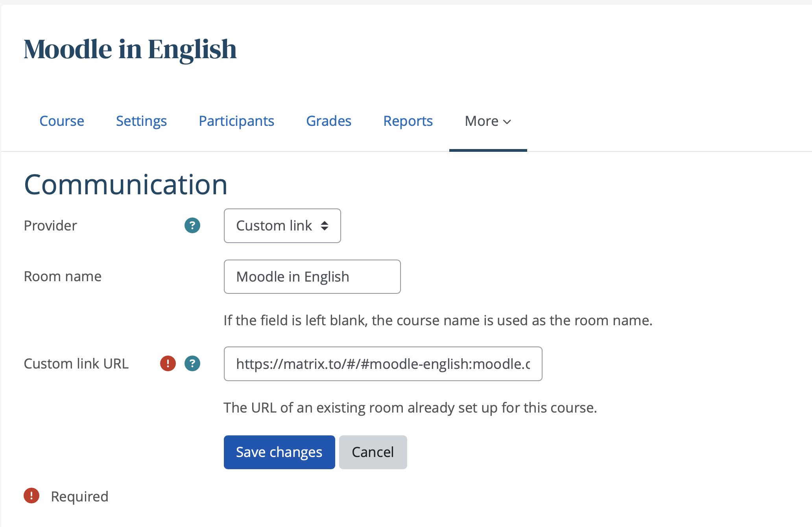Image resolution: width=812 pixels, height=527 pixels.
Task: Click the Cancel button
Action: 373,452
